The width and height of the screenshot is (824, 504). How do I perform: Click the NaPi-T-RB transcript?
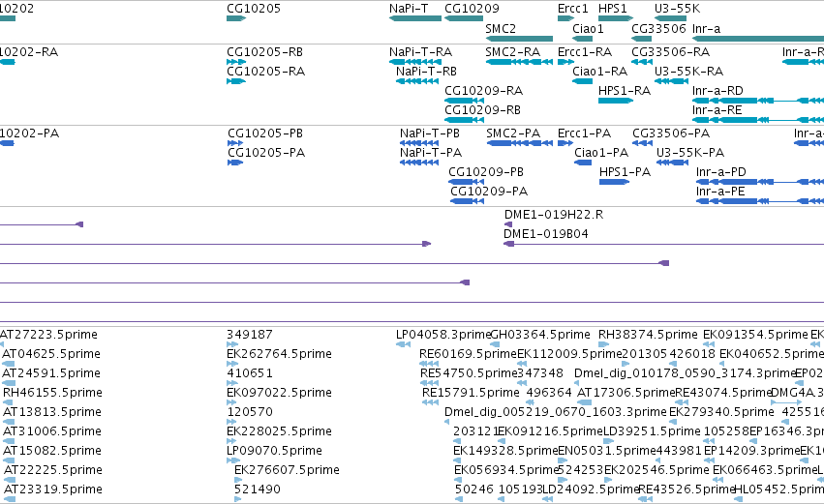tap(417, 81)
